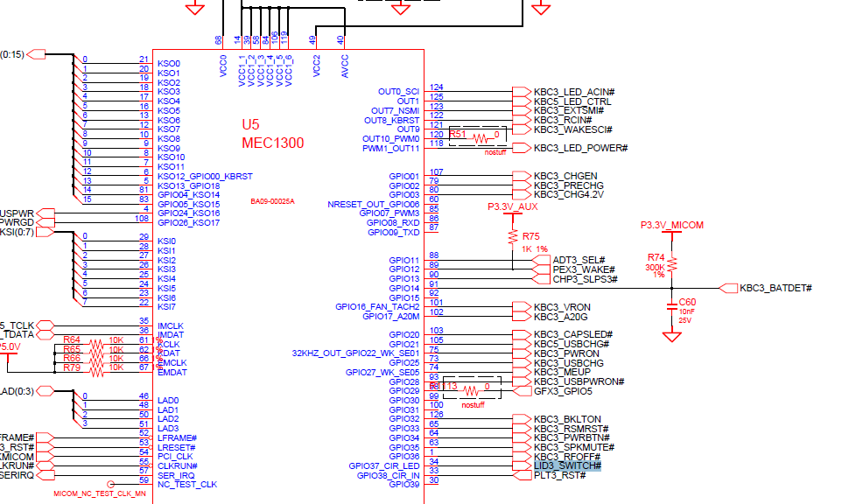Click the R51 nostuff resistor
This screenshot has height=504, width=842.
click(x=478, y=138)
